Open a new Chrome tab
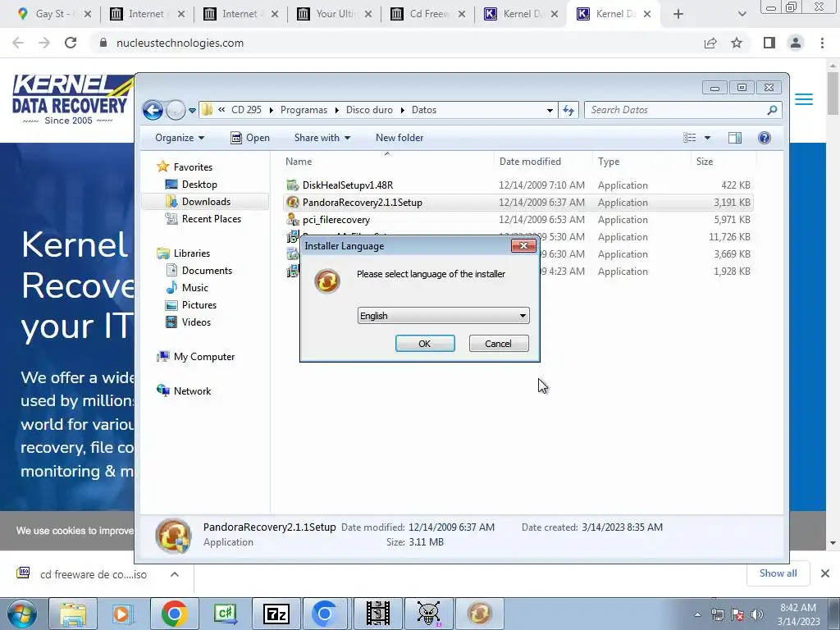 pyautogui.click(x=678, y=15)
